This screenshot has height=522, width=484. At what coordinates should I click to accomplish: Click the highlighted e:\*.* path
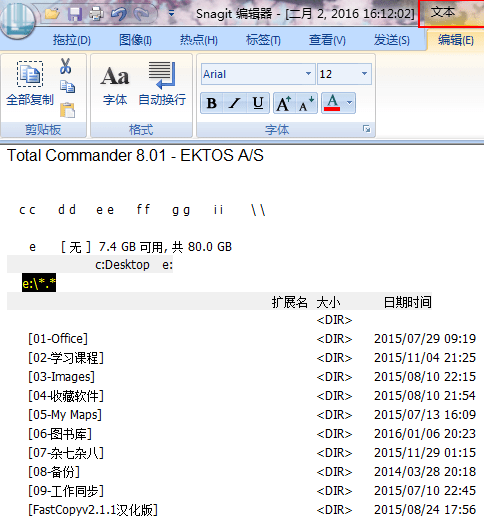[39, 283]
